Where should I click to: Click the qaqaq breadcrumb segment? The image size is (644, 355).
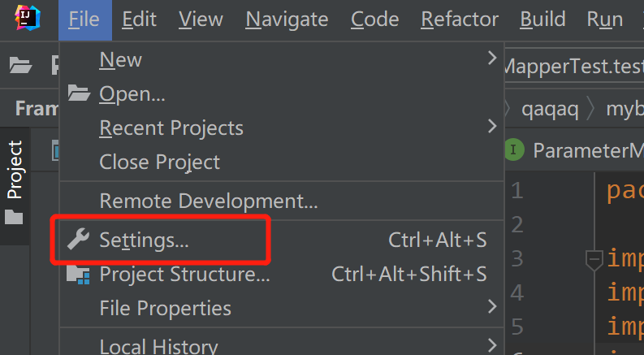click(x=550, y=110)
